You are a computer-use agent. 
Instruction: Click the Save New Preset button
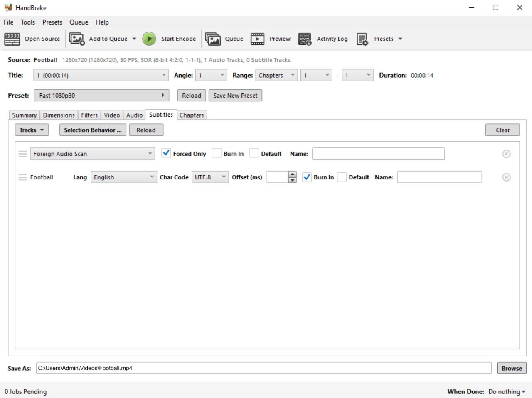(x=235, y=95)
